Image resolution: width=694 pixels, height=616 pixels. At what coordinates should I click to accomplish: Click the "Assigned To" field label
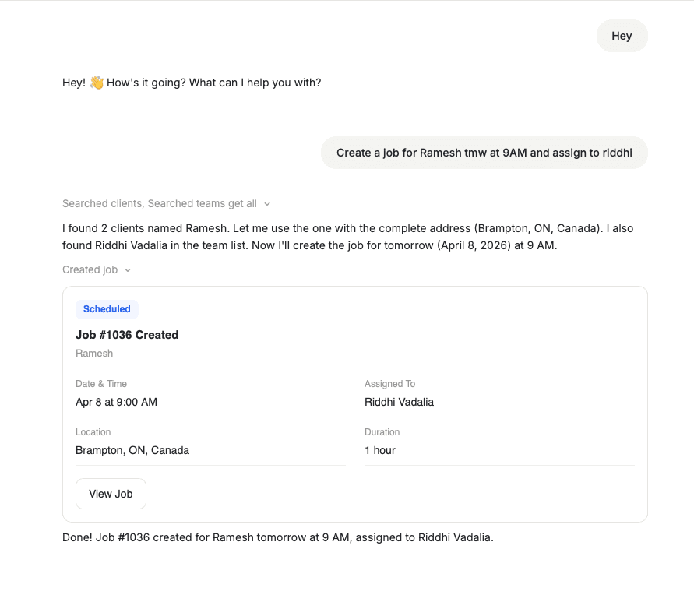(389, 384)
